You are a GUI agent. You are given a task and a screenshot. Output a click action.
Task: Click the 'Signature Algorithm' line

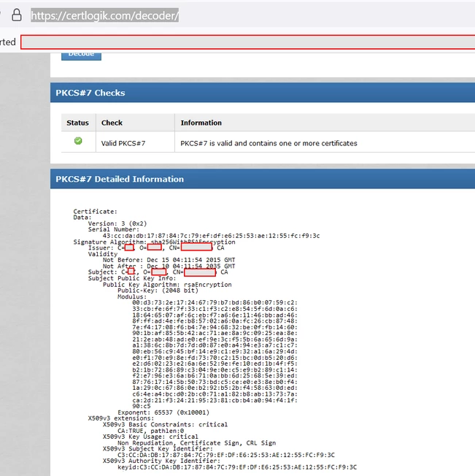tap(154, 242)
